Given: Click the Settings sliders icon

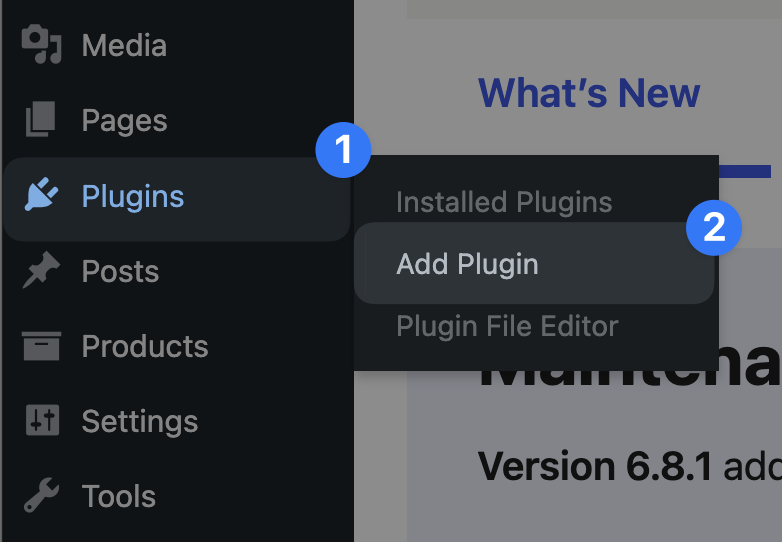Looking at the screenshot, I should click(x=41, y=421).
